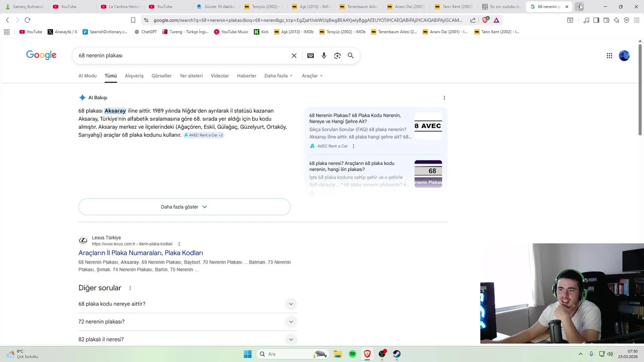
Task: Open Diğer sorular options menu
Action: [130, 288]
